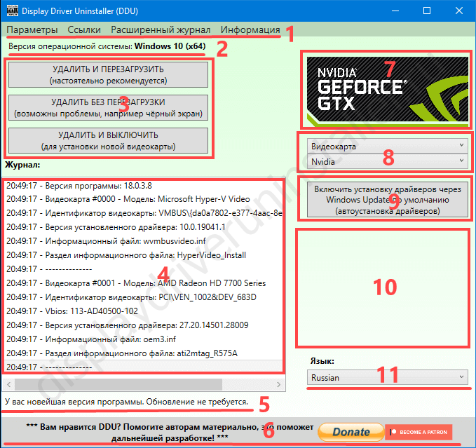Click update status text 'Обновление не требуется'
Viewport: 476px width, 448px height.
(x=197, y=402)
